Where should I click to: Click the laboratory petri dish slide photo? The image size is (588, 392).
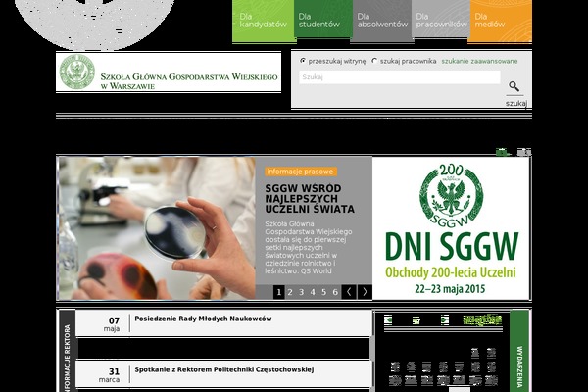pyautogui.click(x=157, y=228)
